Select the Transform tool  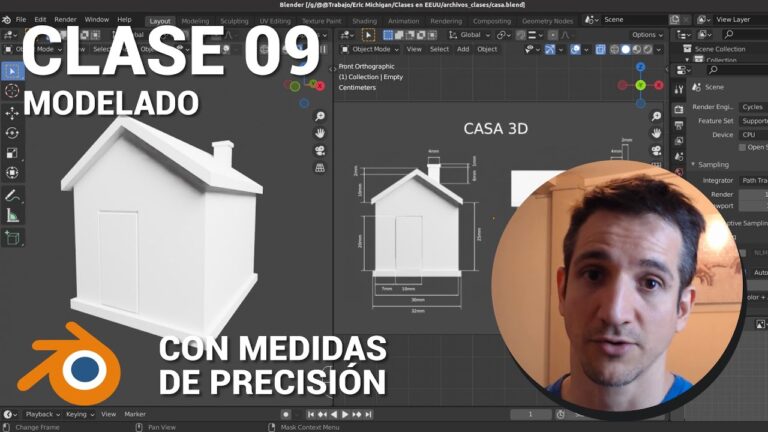(12, 172)
